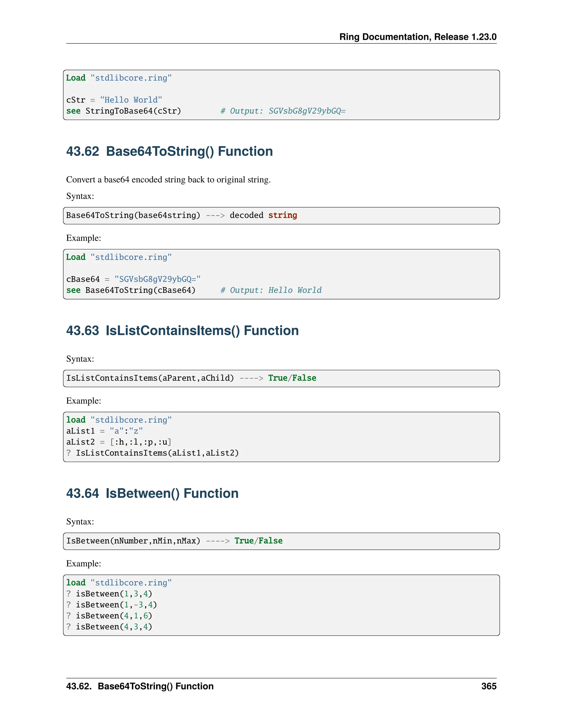The image size is (563, 728).
Task: Click the '43.64 IsBetween() Function' heading
Action: coord(152,493)
